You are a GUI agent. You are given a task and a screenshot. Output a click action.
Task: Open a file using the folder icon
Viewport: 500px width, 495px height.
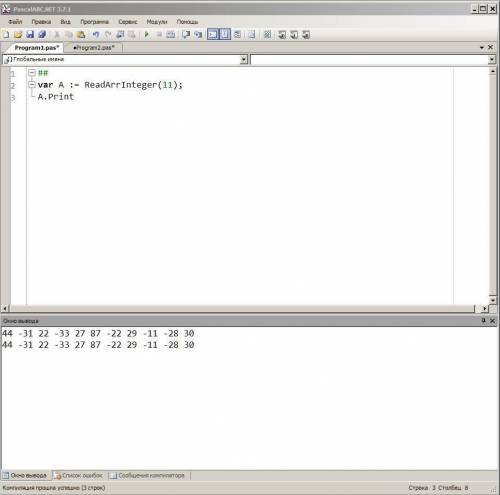click(x=18, y=34)
